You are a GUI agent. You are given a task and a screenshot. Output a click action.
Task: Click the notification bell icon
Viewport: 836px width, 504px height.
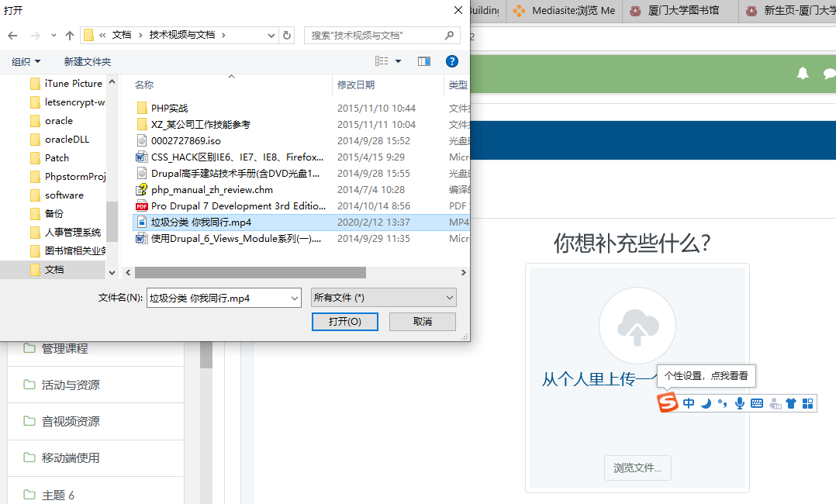[803, 74]
